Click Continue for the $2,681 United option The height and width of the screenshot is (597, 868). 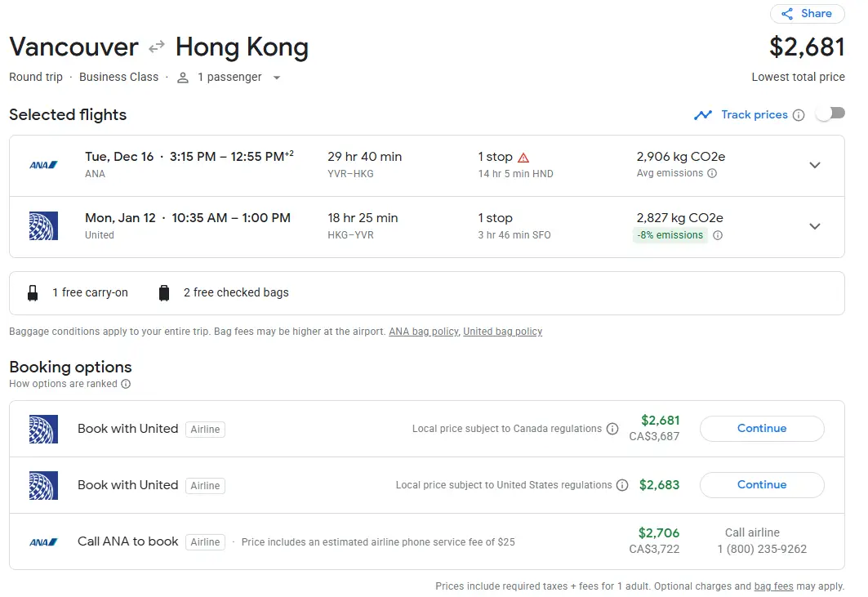click(x=762, y=429)
